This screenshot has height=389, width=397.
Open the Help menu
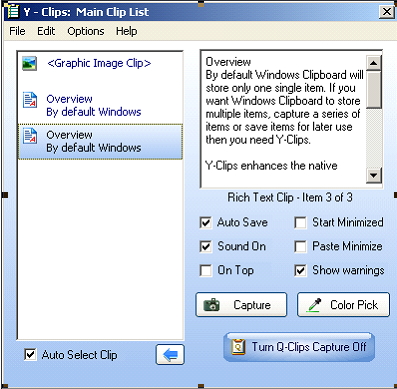tap(126, 31)
